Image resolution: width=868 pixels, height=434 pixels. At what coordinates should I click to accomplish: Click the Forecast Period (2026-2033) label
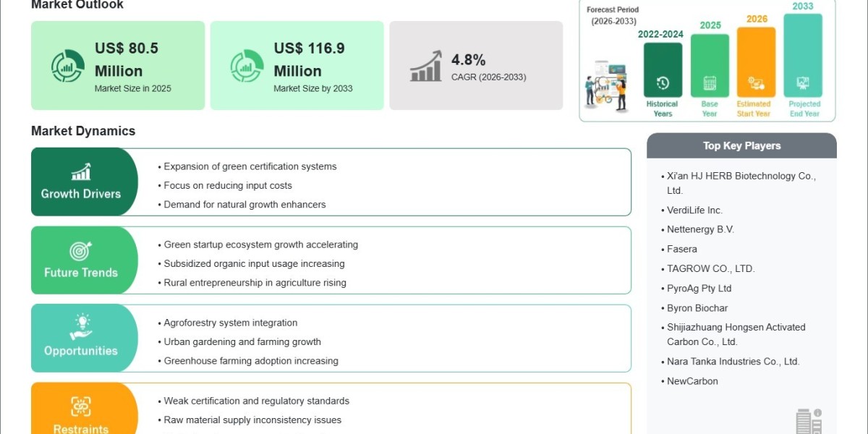coord(613,15)
